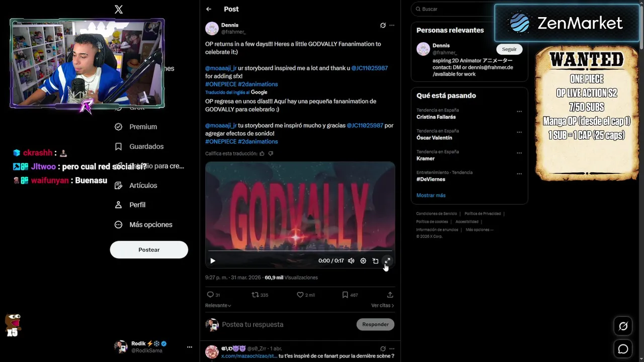Seek on the video progress bar
Viewport: 644px width, 362px height.
[300, 251]
